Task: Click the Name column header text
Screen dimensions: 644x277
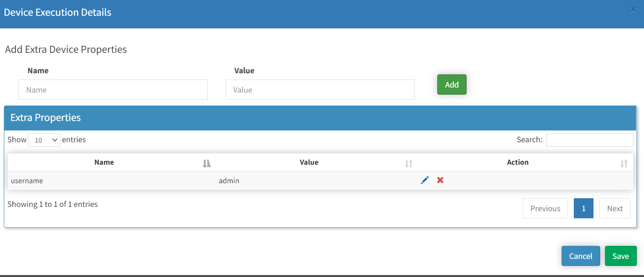Action: pyautogui.click(x=104, y=162)
